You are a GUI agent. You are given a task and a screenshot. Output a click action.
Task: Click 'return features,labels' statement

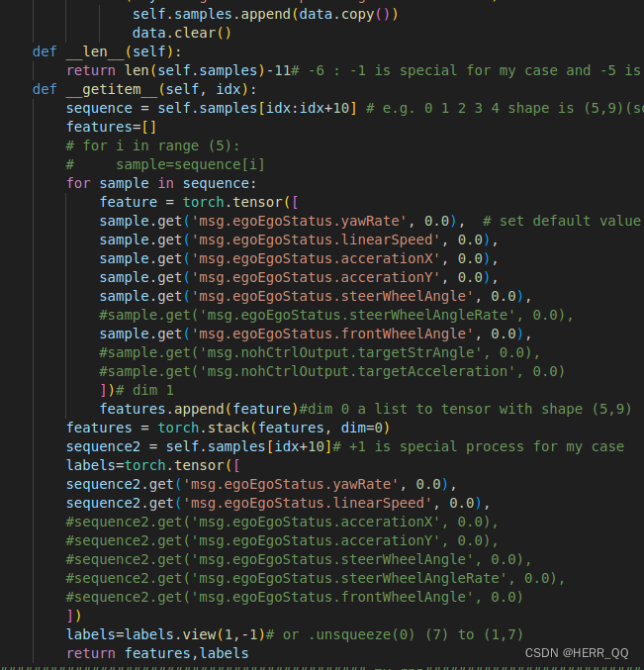(157, 653)
